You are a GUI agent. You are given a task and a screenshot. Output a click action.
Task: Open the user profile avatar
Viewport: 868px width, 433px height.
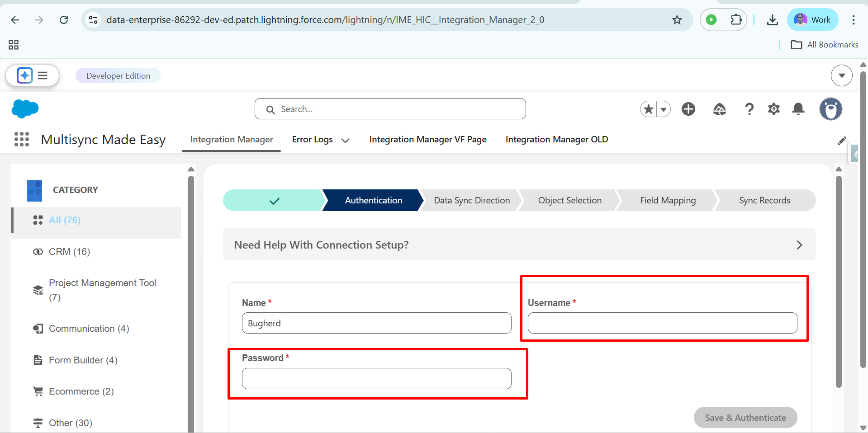[x=831, y=109]
